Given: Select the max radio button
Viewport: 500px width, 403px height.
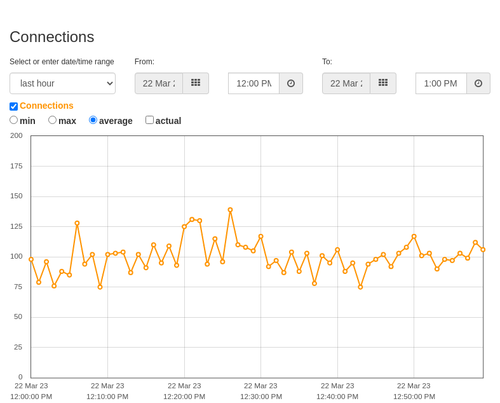Looking at the screenshot, I should [52, 120].
